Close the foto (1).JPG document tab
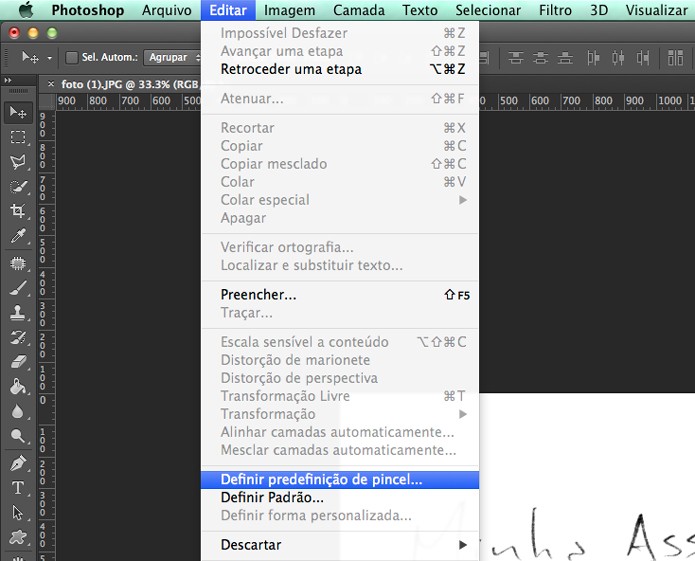 (x=51, y=83)
